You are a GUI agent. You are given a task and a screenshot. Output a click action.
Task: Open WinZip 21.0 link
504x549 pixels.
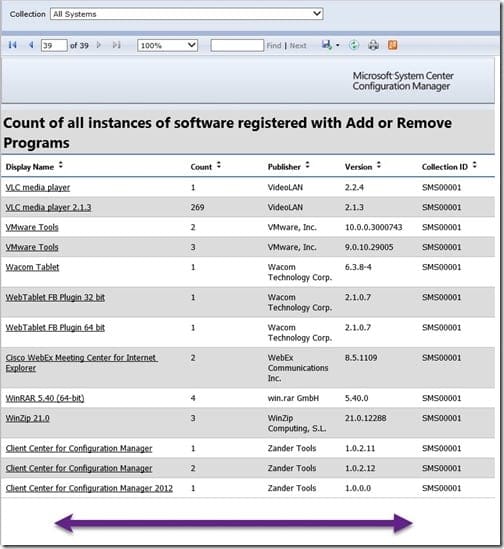coord(27,418)
